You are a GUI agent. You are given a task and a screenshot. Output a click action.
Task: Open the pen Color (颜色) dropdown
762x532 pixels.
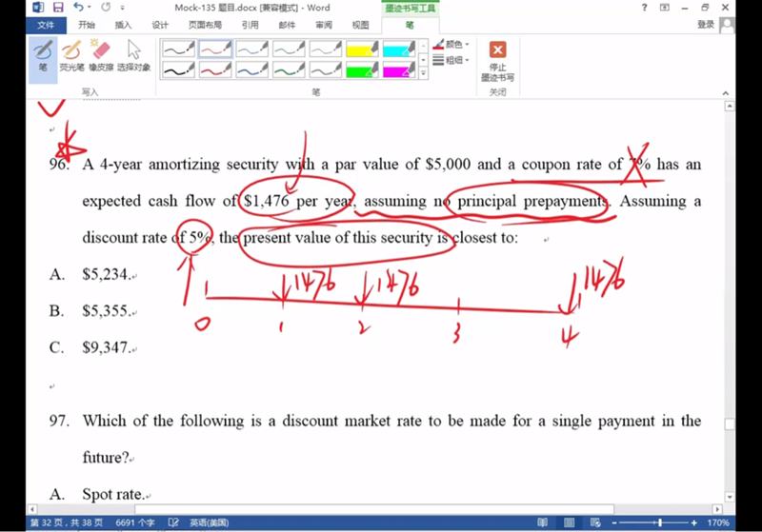click(453, 44)
